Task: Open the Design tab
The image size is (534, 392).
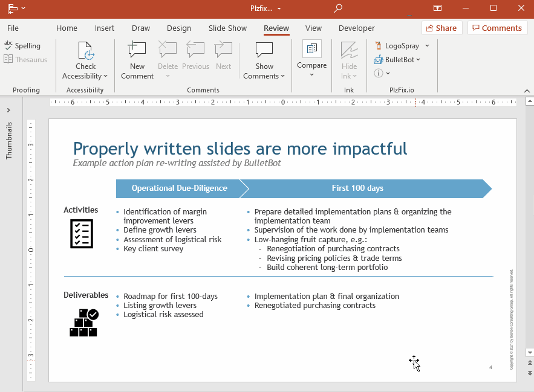Action: tap(178, 28)
